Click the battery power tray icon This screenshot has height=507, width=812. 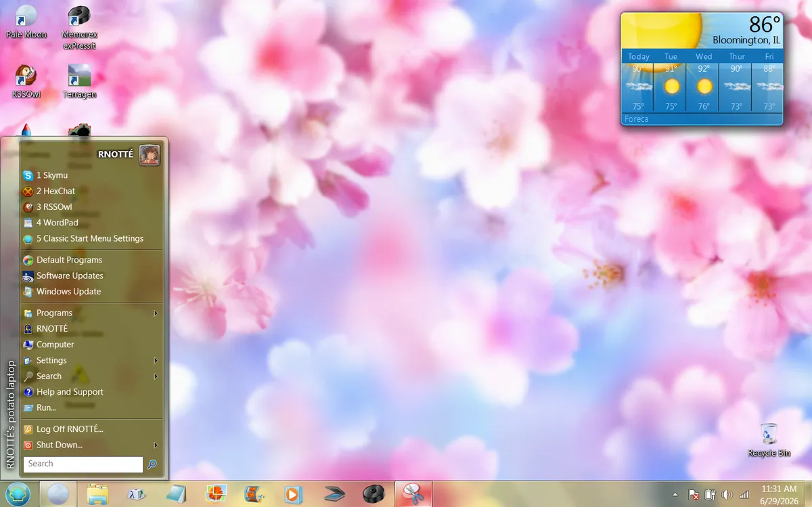pos(710,495)
